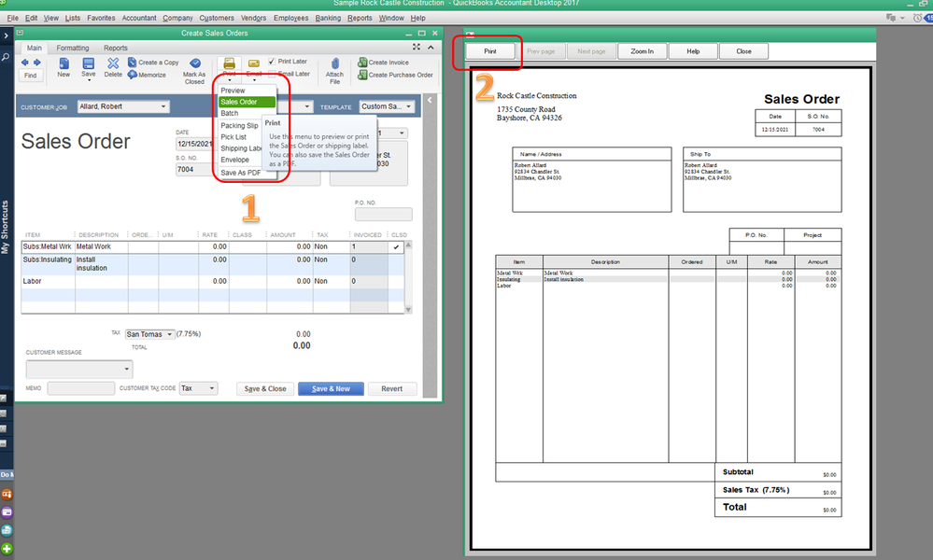Select the Subs:Insulating item cell

click(48, 263)
